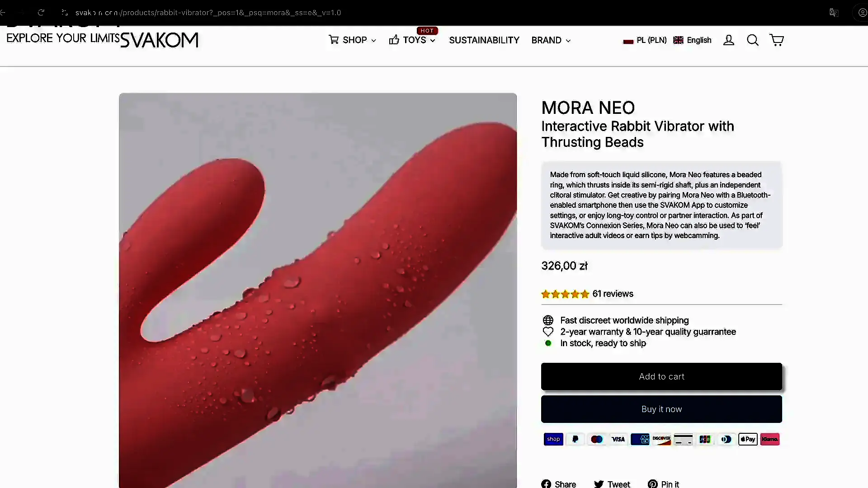
Task: Open the account login icon
Action: [729, 40]
